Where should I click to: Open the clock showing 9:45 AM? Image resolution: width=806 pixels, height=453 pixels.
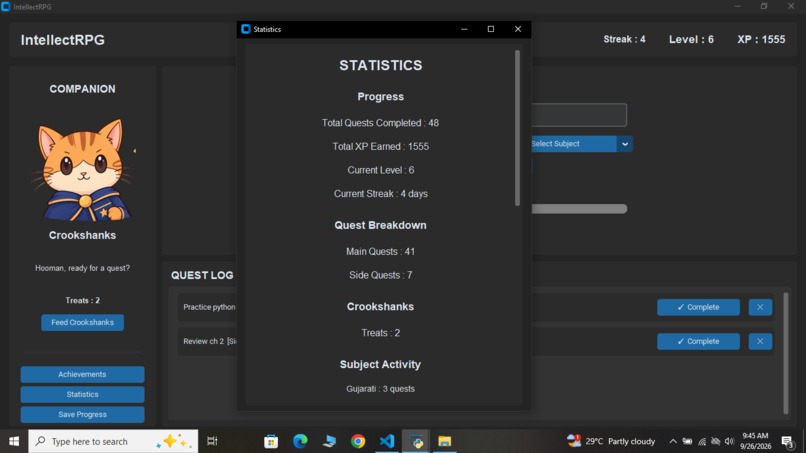[756, 441]
